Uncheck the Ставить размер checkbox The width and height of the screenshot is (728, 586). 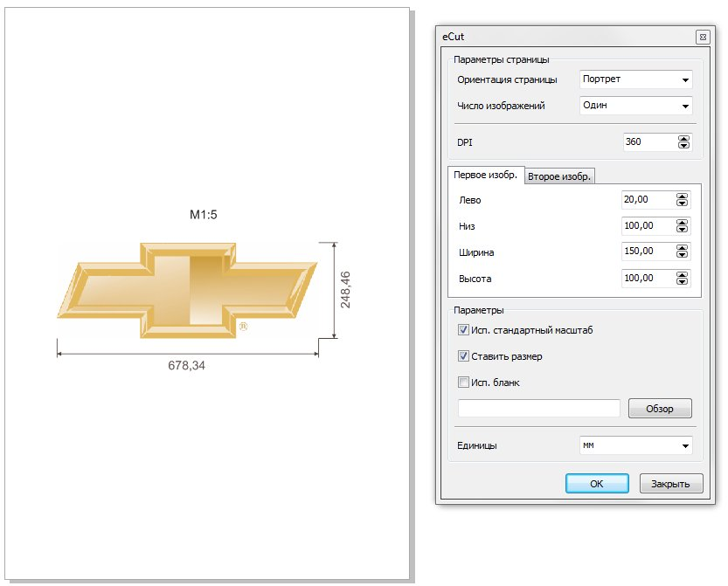coord(463,355)
